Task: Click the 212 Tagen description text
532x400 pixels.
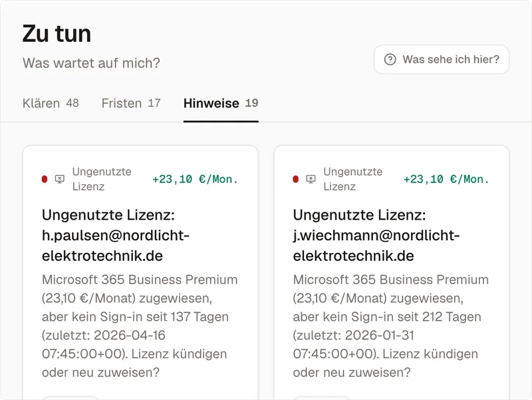Action: 391,326
